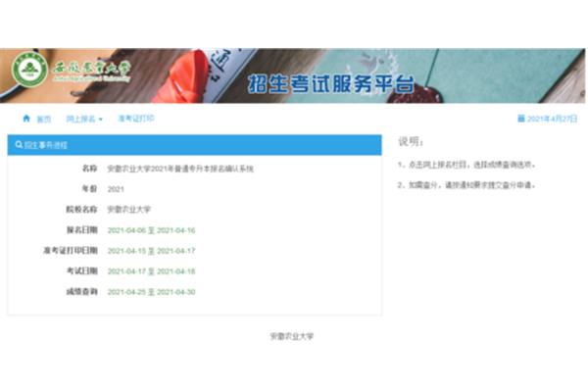Click the 成绩查询 field label
The image size is (588, 392).
click(x=82, y=291)
